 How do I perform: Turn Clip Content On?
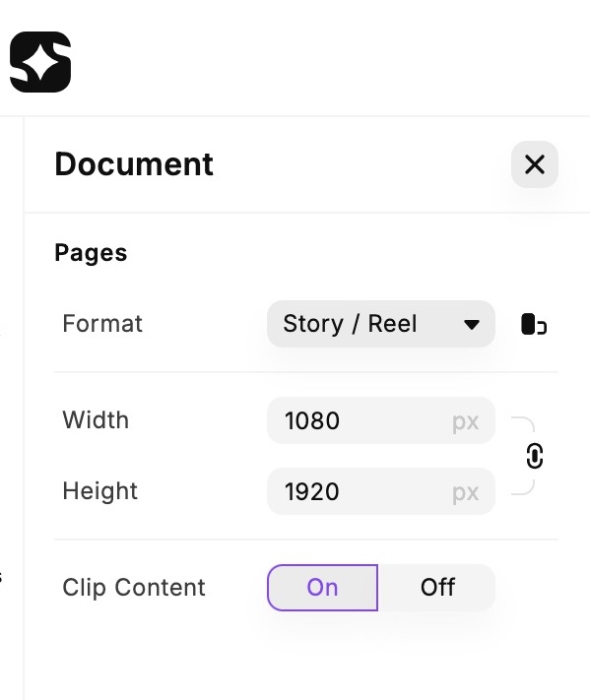pyautogui.click(x=322, y=588)
